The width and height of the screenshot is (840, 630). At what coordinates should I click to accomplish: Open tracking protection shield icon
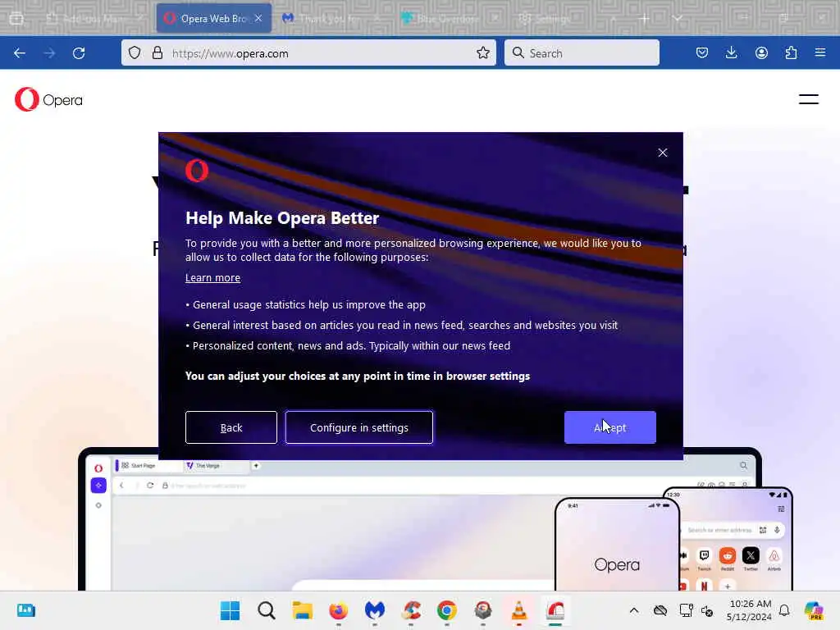[135, 53]
